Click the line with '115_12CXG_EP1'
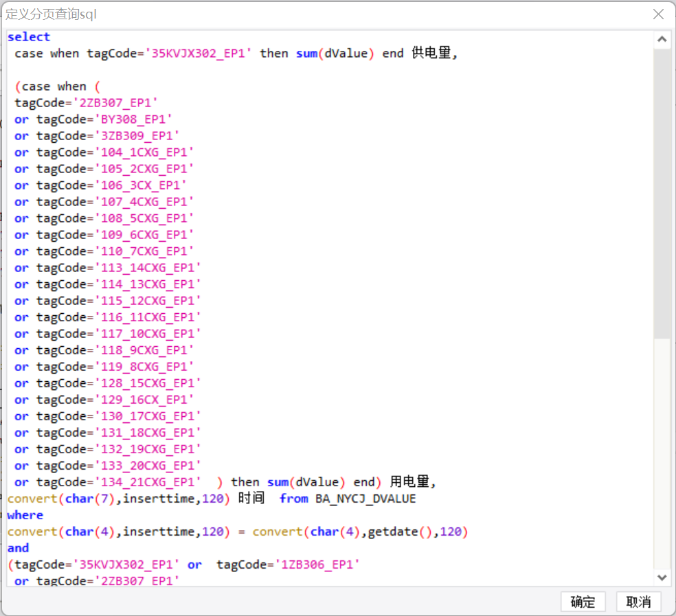 [108, 301]
